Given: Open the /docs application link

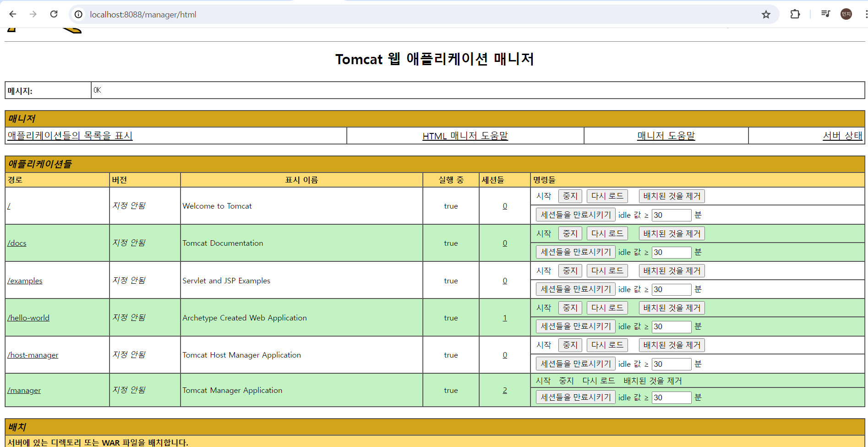Looking at the screenshot, I should tap(17, 243).
